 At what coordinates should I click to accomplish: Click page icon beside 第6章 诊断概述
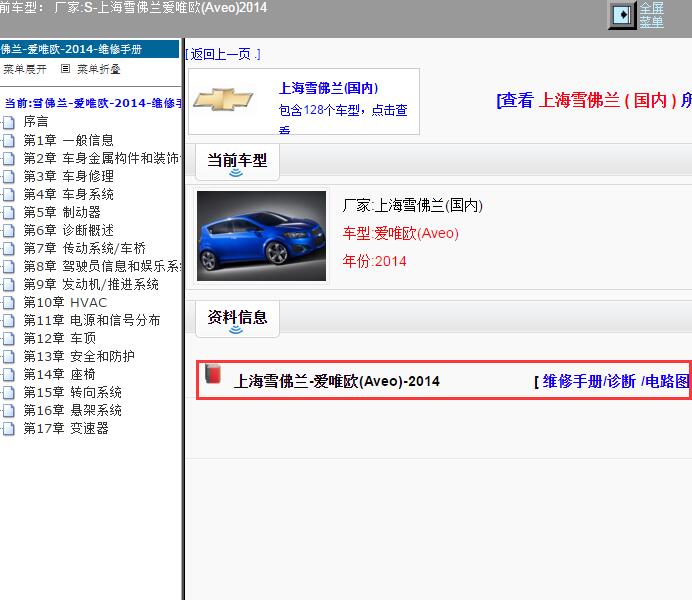click(9, 231)
